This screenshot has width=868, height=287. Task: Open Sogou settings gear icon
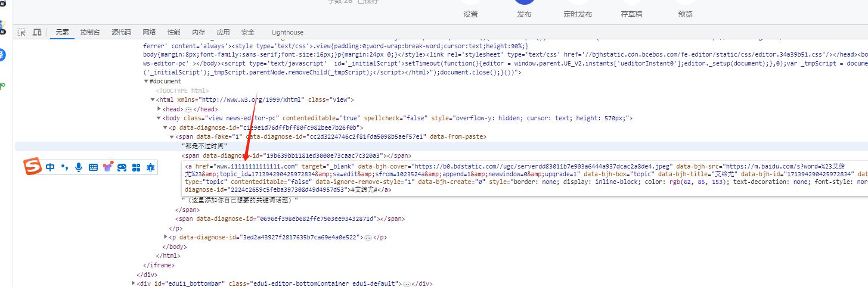(150, 167)
